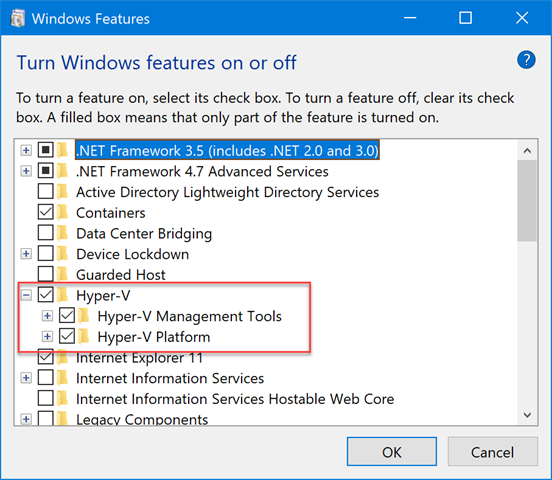Click the Guarded Host folder icon

(x=63, y=274)
